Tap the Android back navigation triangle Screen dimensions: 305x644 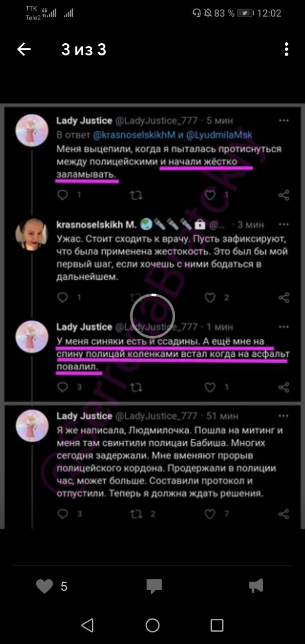point(87,625)
